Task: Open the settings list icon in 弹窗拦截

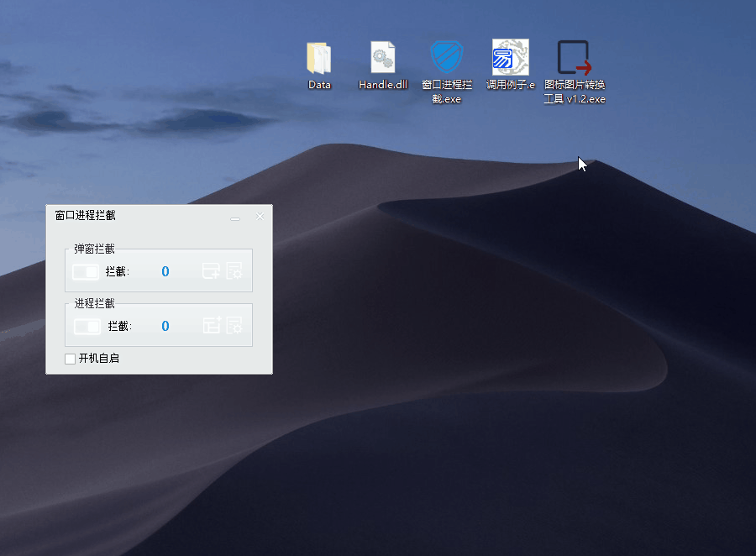Action: click(x=234, y=271)
